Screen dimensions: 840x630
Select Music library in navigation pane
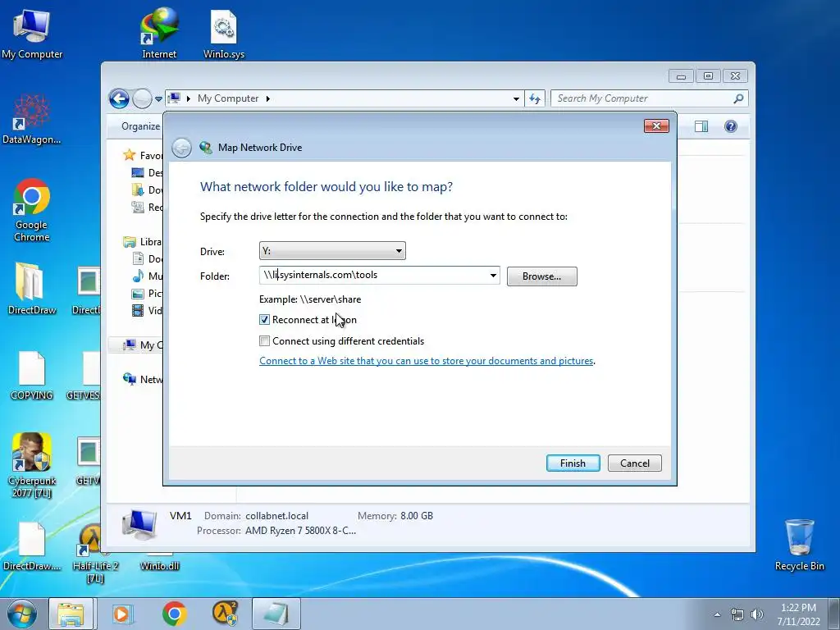point(148,276)
